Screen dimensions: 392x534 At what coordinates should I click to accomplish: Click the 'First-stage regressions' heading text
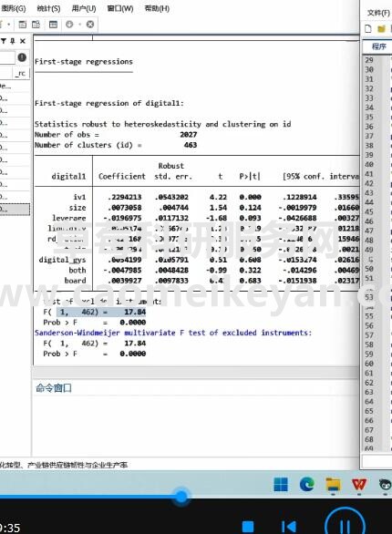(x=84, y=62)
